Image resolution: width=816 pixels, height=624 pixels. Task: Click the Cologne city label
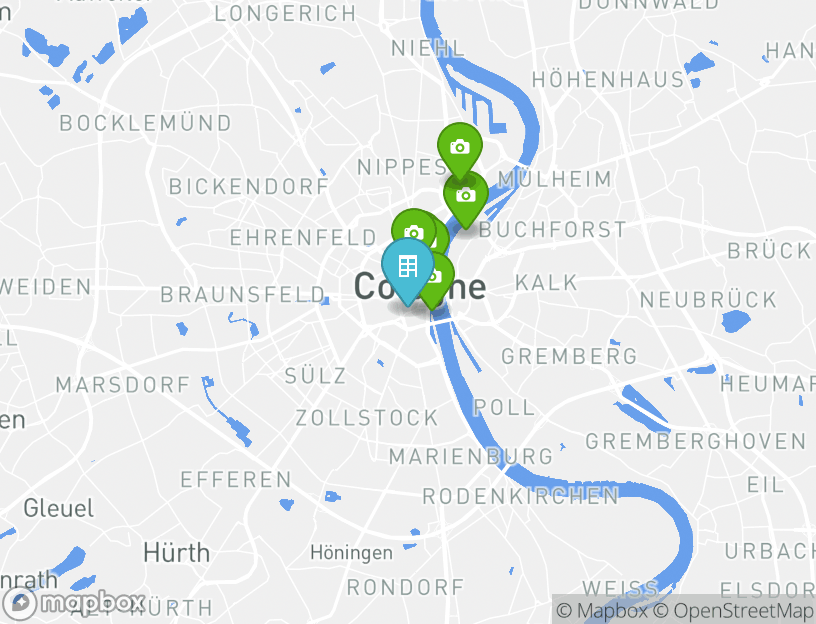420,287
